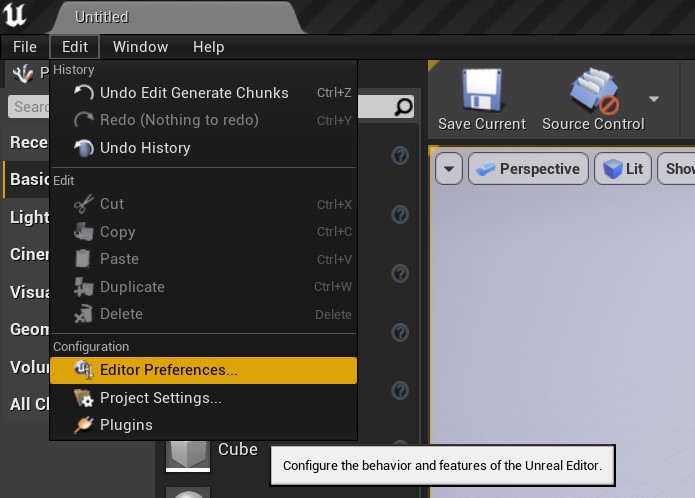Open the Lit view mode dropdown

click(x=623, y=168)
